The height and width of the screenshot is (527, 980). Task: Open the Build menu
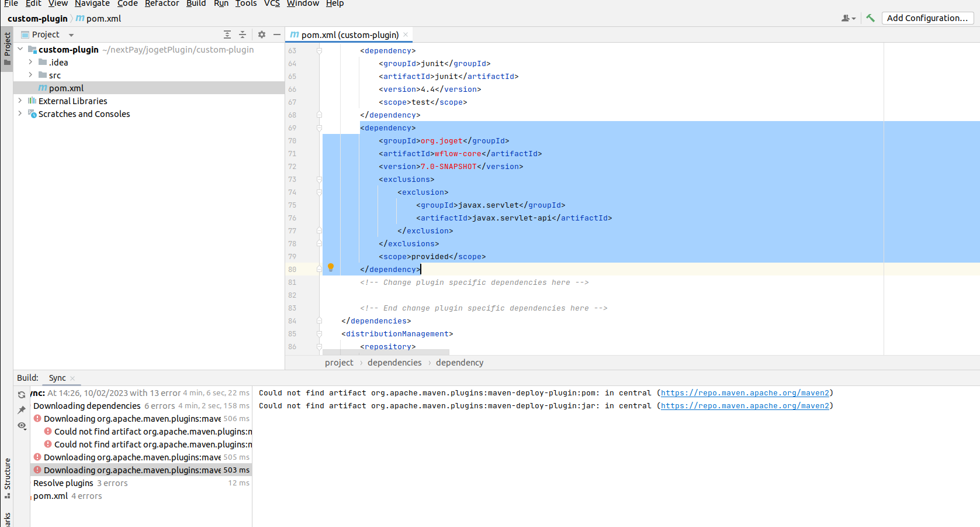click(196, 4)
